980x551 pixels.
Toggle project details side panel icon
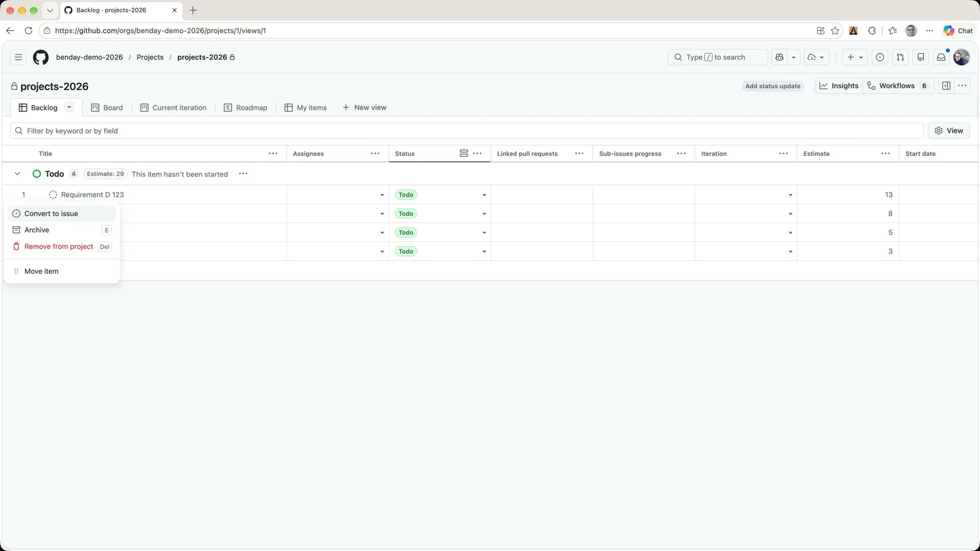(946, 85)
